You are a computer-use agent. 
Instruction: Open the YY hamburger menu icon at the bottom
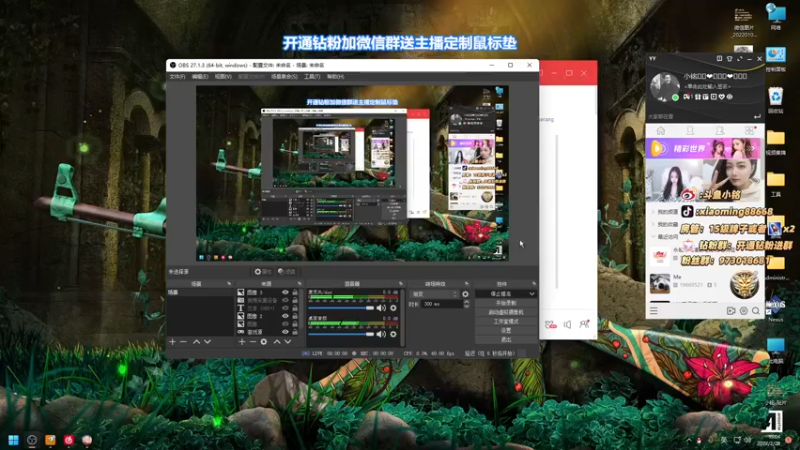click(x=654, y=311)
